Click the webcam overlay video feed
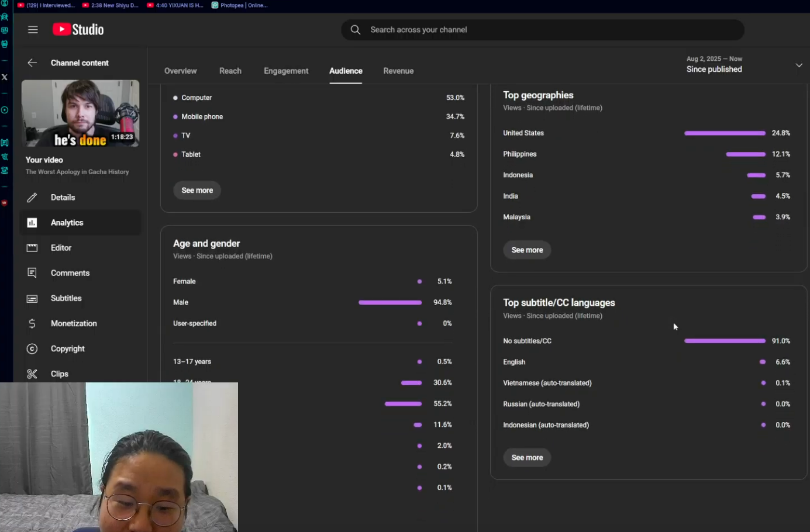 tap(119, 457)
